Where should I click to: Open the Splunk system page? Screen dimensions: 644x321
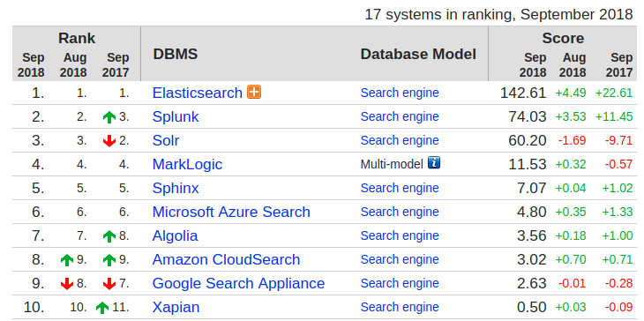[176, 116]
